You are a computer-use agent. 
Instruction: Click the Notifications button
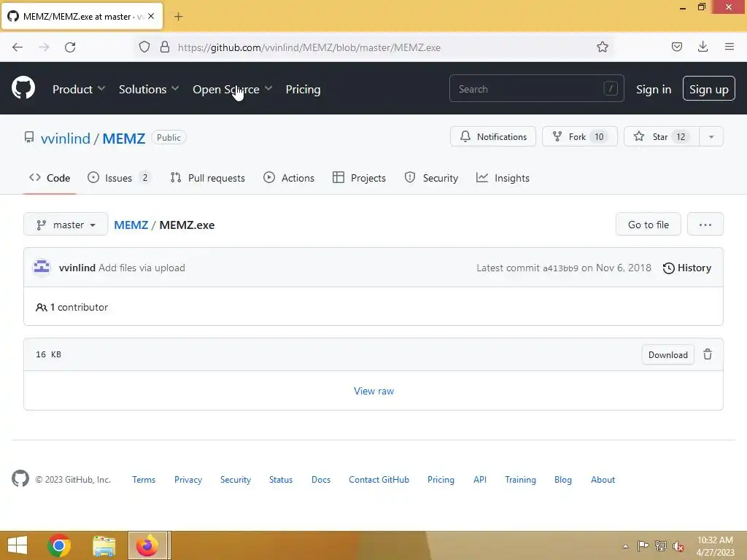[493, 136]
